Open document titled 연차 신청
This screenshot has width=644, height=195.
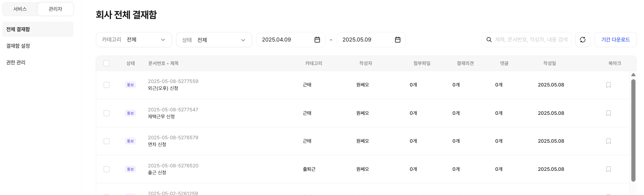coord(157,145)
